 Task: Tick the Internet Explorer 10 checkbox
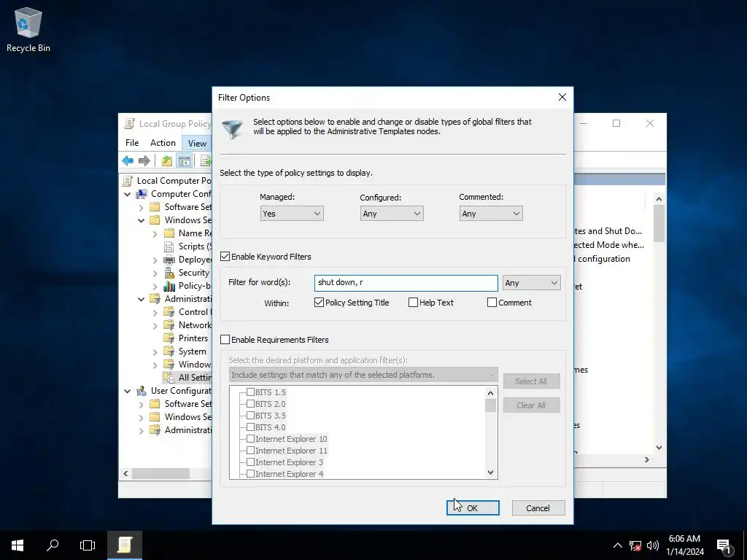(x=250, y=439)
